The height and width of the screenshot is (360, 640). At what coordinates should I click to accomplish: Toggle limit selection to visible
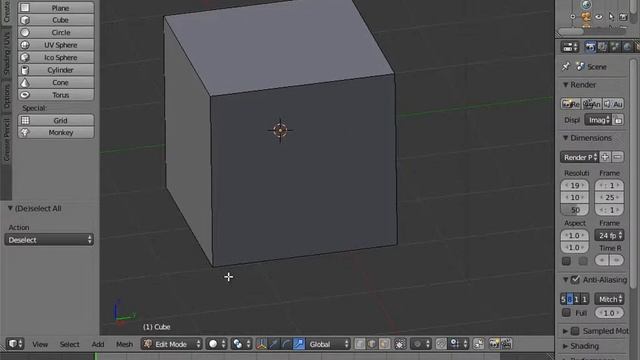pyautogui.click(x=400, y=344)
